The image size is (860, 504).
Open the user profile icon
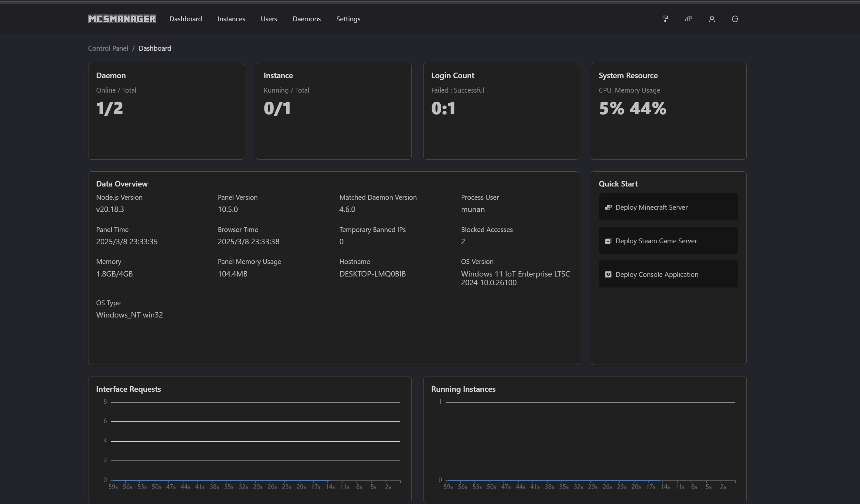pos(712,19)
